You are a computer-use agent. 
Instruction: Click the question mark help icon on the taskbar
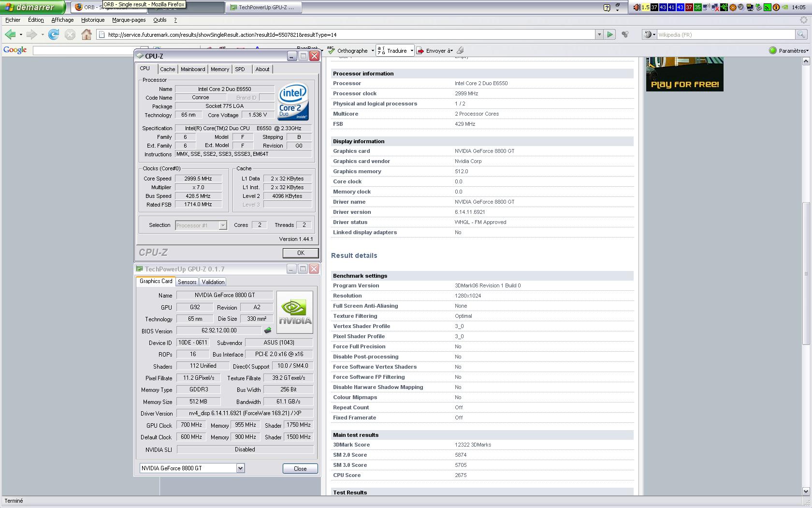tap(607, 7)
